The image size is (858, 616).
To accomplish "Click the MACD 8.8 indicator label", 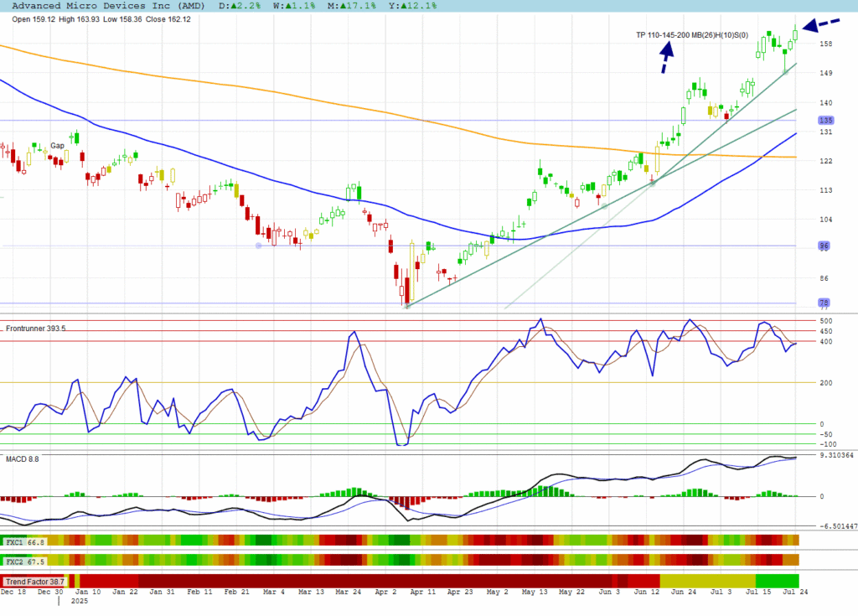I will [x=23, y=458].
